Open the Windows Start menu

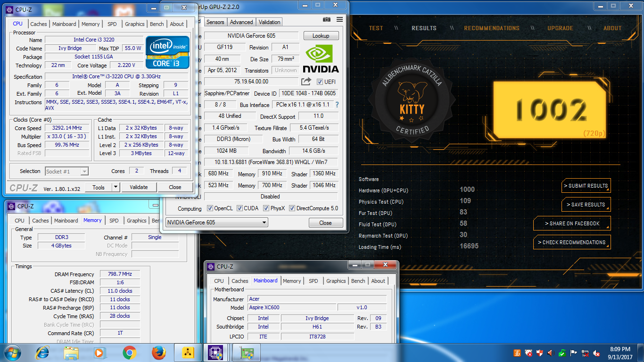[x=13, y=353]
